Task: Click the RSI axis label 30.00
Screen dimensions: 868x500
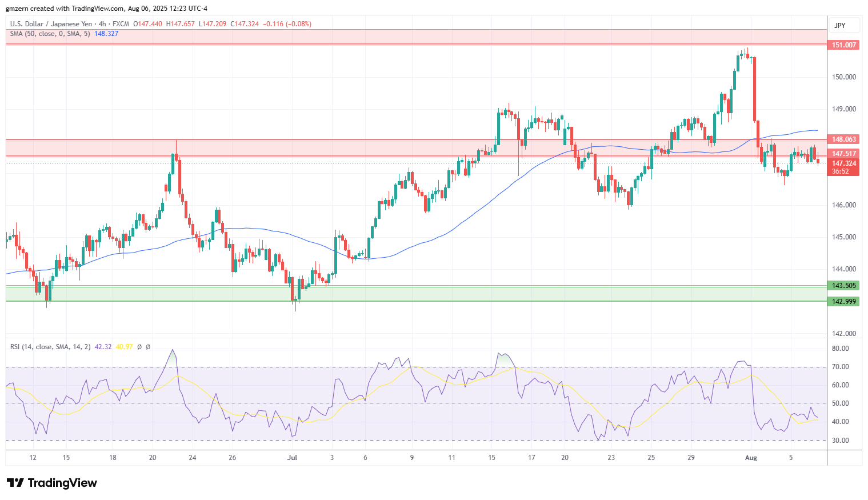Action: [840, 441]
